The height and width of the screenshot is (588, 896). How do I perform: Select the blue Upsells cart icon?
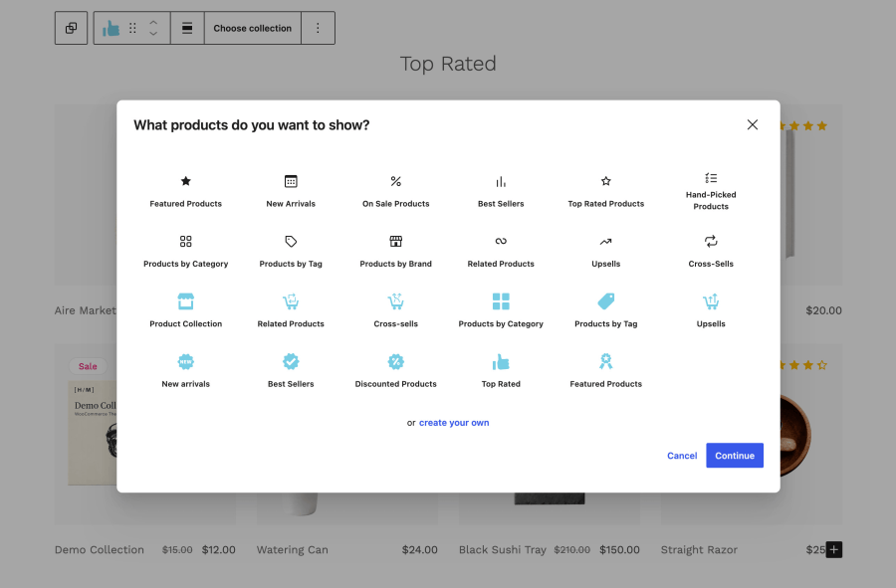pos(711,300)
